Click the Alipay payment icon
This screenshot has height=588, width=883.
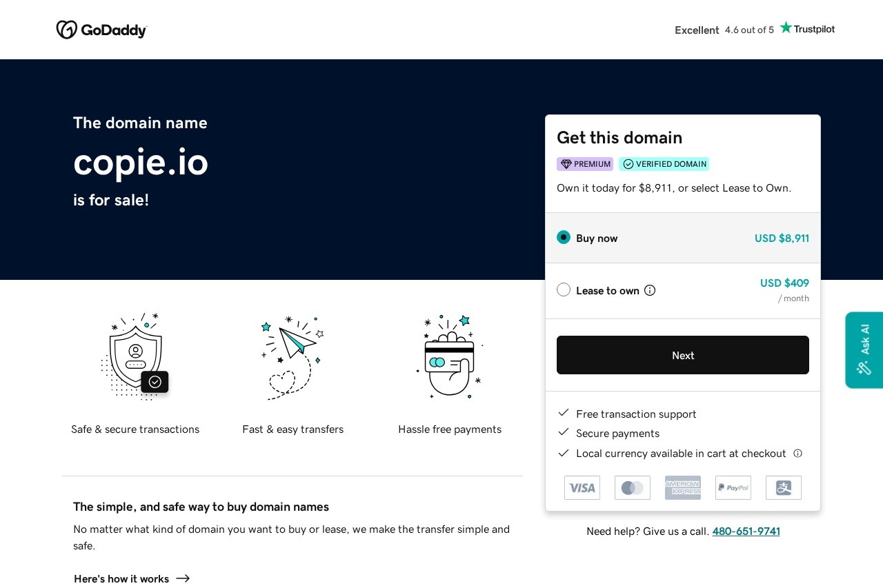(783, 487)
